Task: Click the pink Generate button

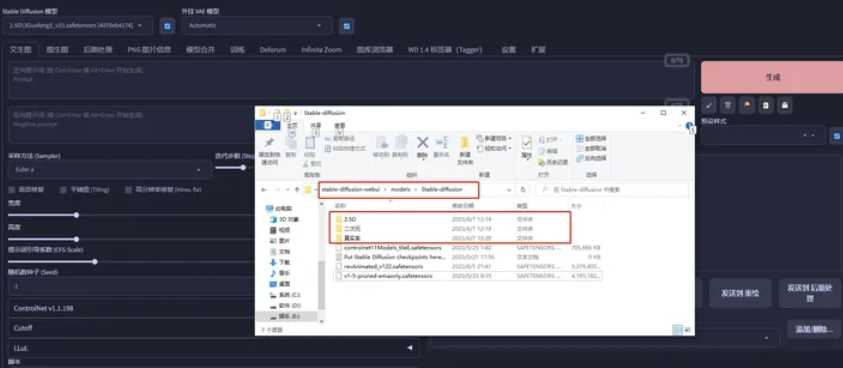Action: 772,77
